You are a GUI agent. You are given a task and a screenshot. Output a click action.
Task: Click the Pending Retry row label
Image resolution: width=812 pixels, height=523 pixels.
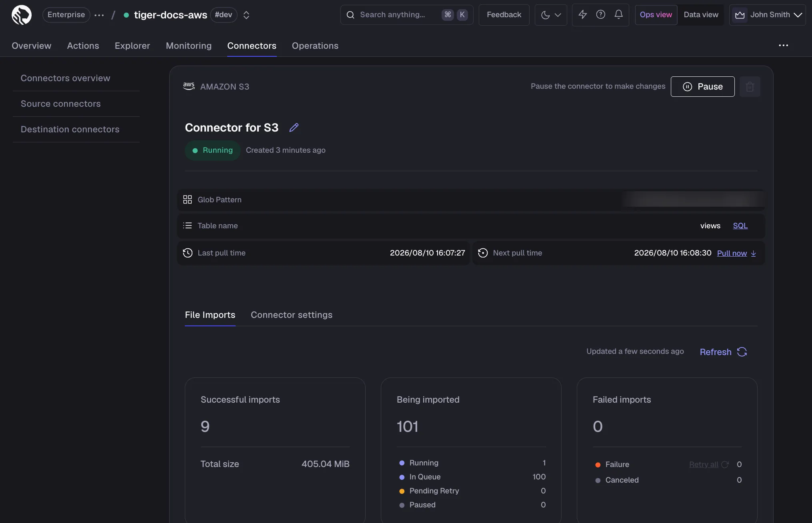pos(434,491)
